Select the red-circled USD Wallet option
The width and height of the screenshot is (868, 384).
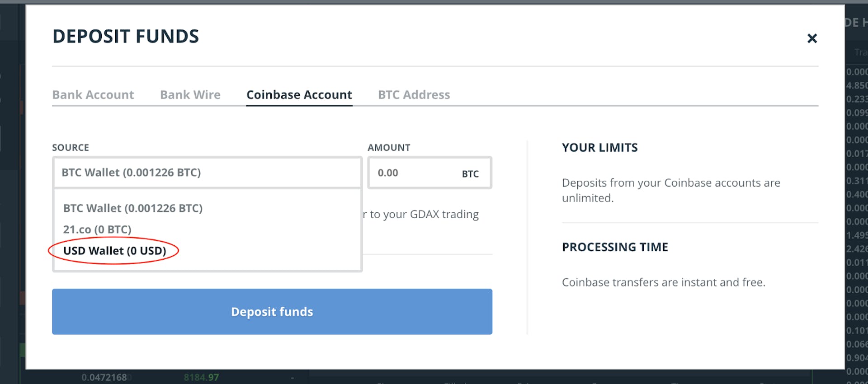[x=114, y=250]
